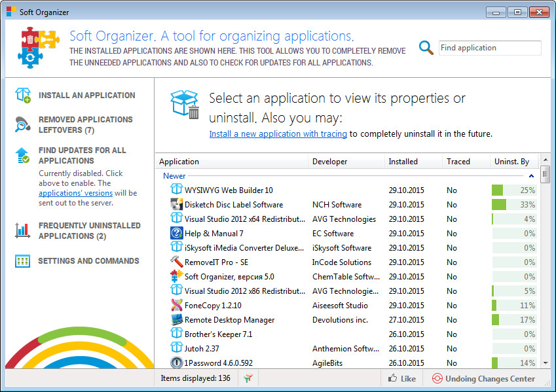Click the iSkysoft Software developer cell

coord(342,248)
